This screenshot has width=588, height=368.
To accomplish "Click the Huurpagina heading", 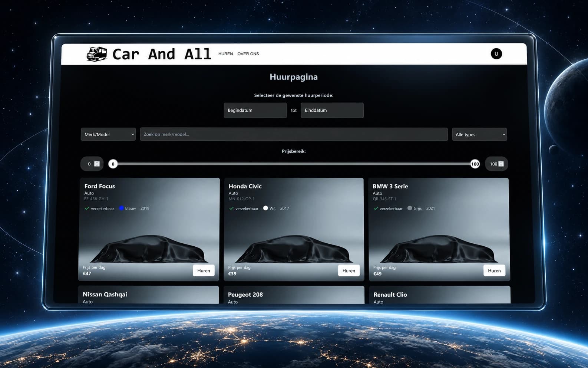I will (x=294, y=77).
